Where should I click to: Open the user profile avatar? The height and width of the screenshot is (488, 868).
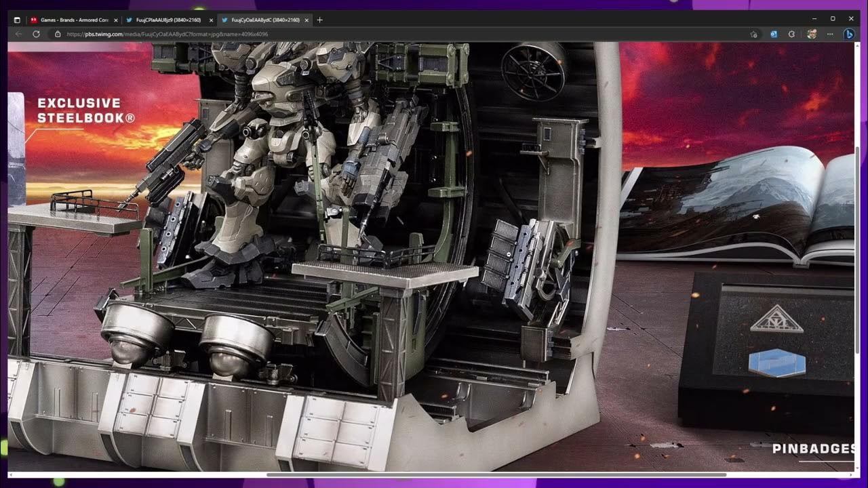click(812, 34)
